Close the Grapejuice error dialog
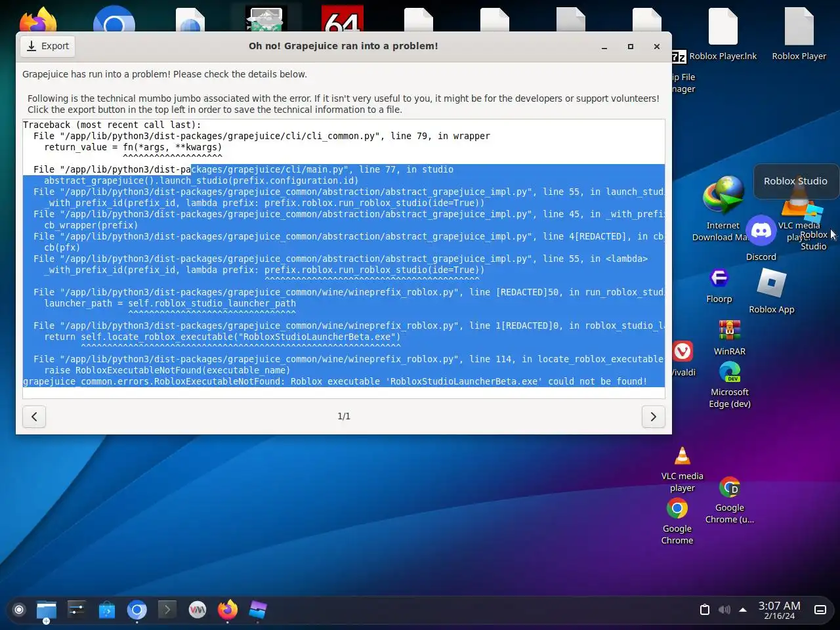 [x=657, y=47]
